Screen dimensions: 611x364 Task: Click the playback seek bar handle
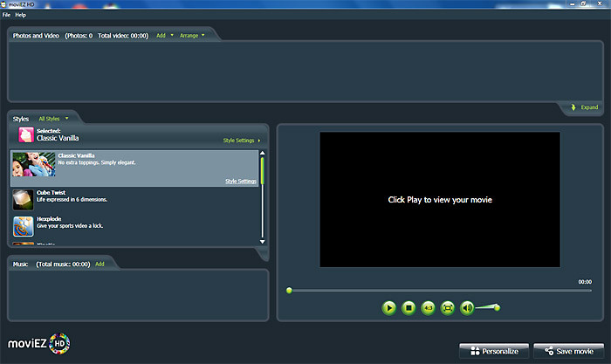pos(289,291)
